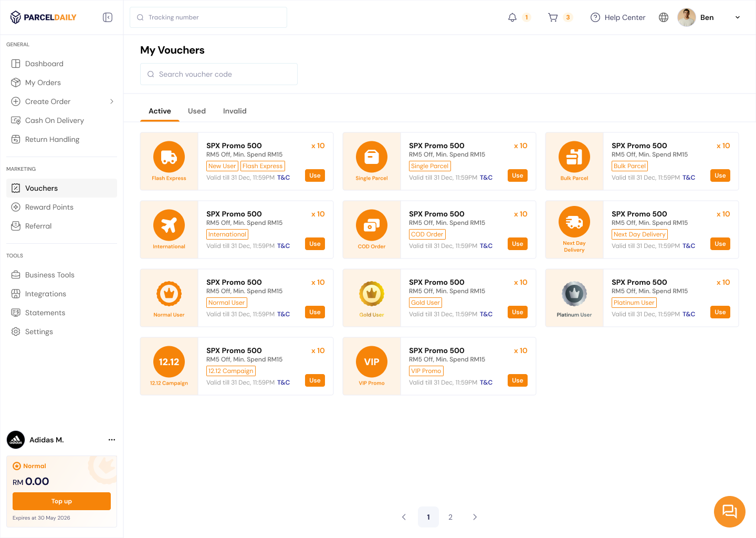Click the International airplane voucher icon
This screenshot has width=756, height=538.
tap(169, 225)
